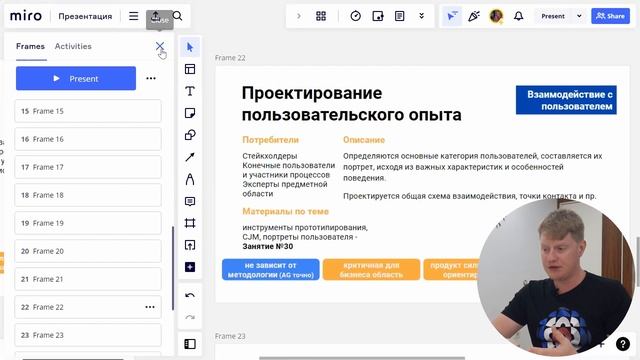Select orange label критичная для бизнеса область
640x360 pixels.
point(371,270)
